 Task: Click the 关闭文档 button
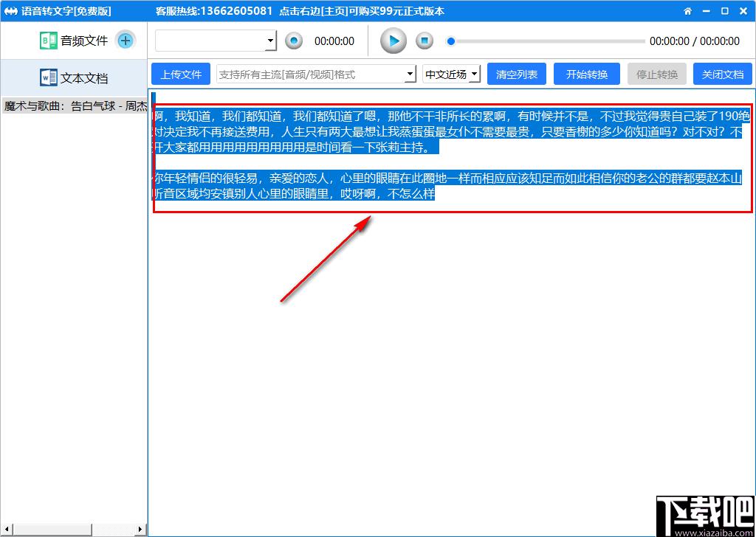pyautogui.click(x=723, y=75)
